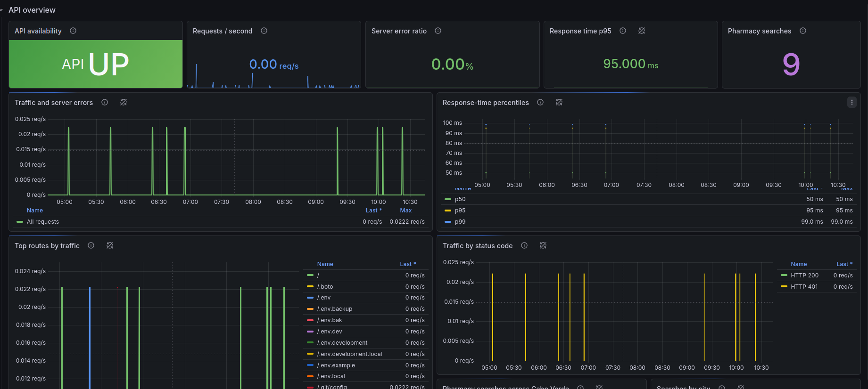Viewport: 868px width, 389px height.
Task: Click the 95.000 ms stat value
Action: point(631,64)
